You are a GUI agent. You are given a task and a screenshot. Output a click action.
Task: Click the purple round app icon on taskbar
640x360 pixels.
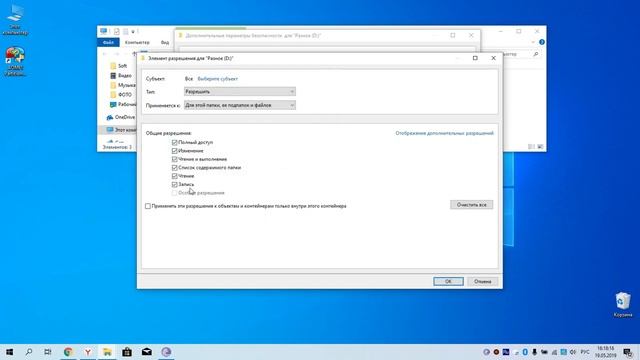pos(166,352)
